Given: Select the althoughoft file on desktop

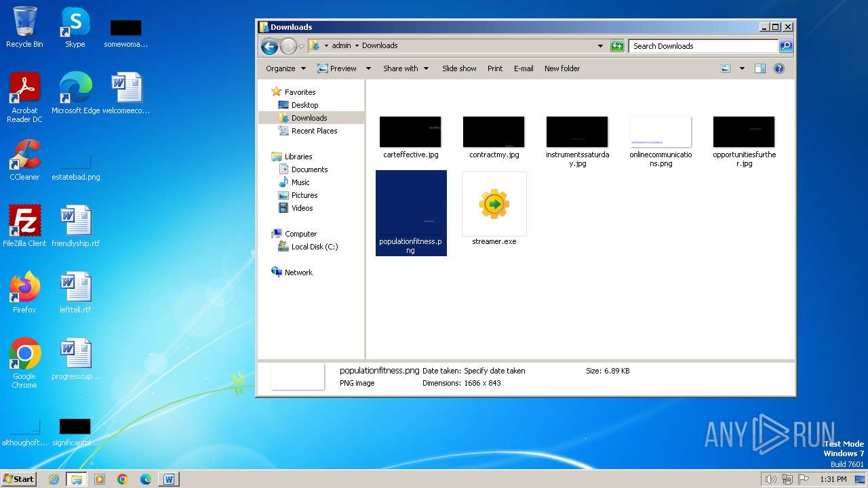Looking at the screenshot, I should (x=24, y=432).
